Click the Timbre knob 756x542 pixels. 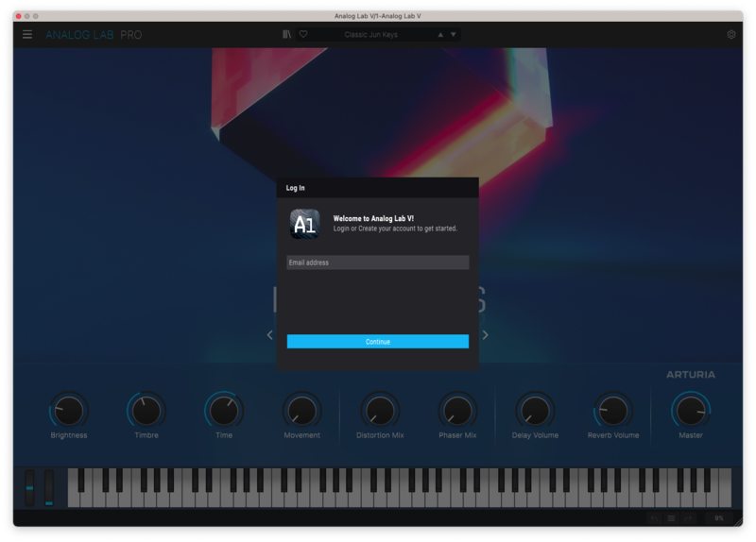pos(146,411)
